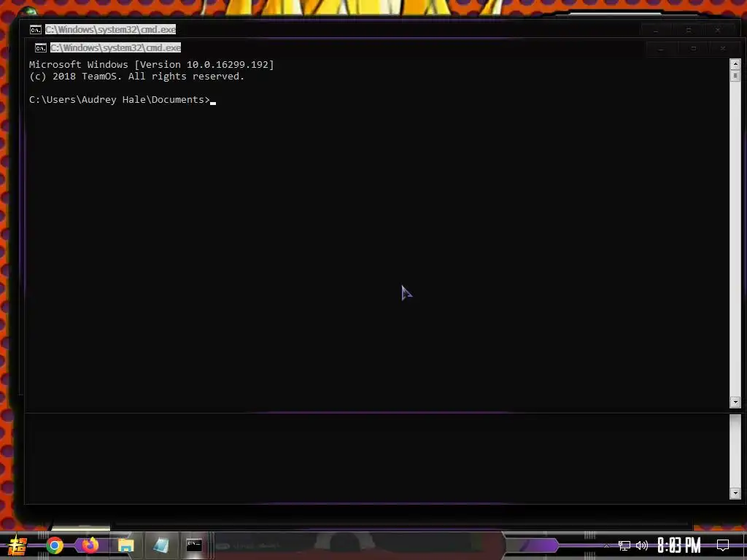The image size is (747, 560).
Task: Show hidden tray icons chevron
Action: click(606, 545)
